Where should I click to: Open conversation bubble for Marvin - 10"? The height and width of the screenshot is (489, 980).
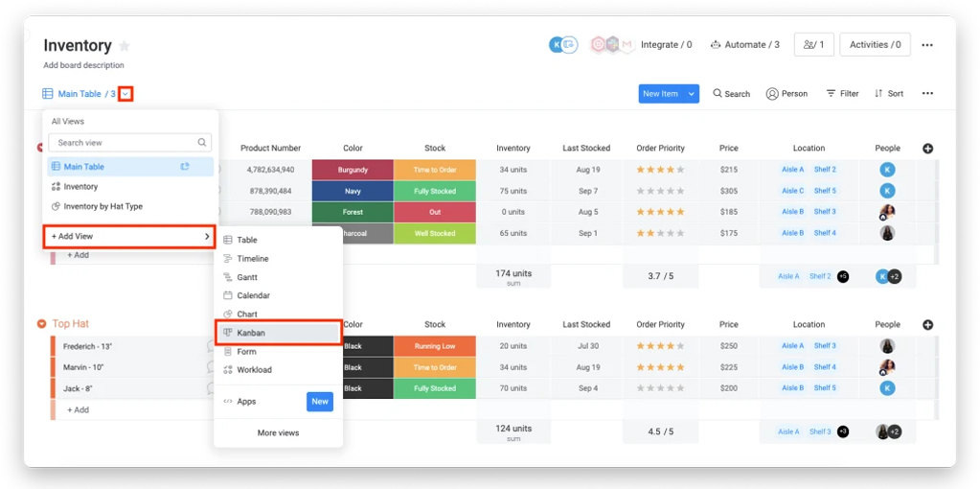pyautogui.click(x=212, y=367)
